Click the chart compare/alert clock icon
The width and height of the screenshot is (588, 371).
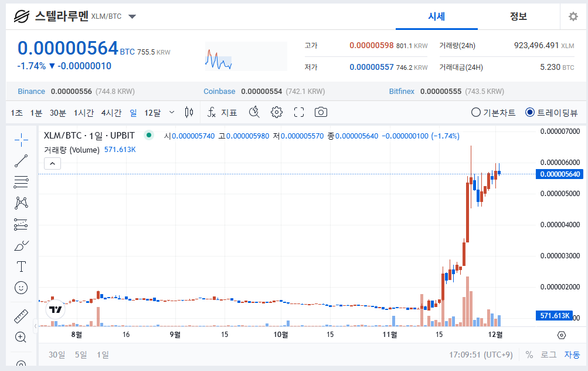(254, 112)
